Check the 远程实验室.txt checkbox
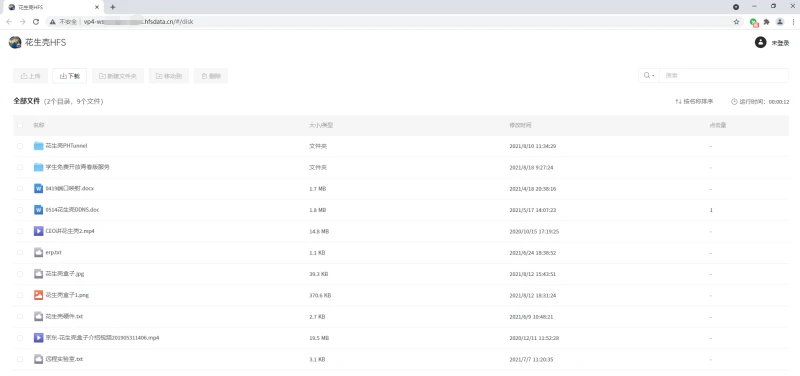The image size is (800, 376). point(20,359)
